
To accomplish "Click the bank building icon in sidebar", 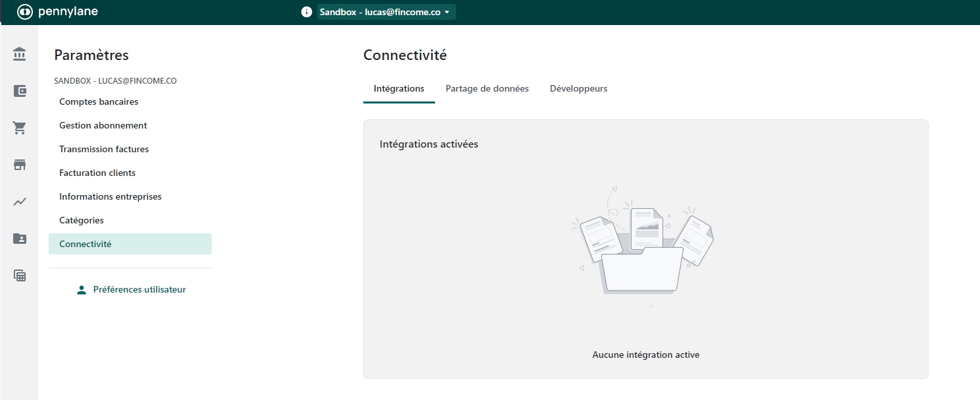I will coord(20,54).
